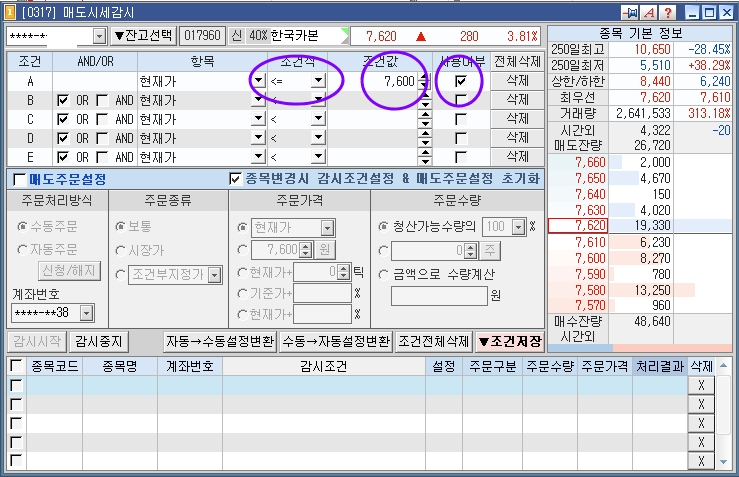
Task: Select current price 7,620 in order book
Action: pos(578,225)
